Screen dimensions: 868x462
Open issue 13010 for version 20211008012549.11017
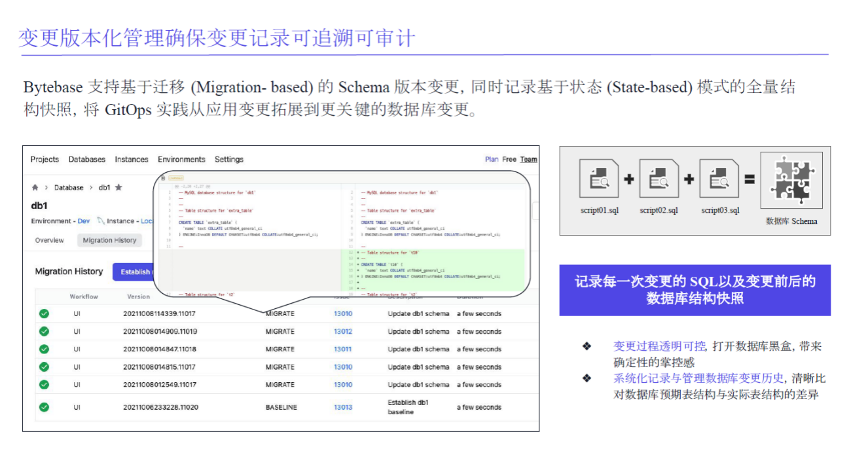coord(343,384)
